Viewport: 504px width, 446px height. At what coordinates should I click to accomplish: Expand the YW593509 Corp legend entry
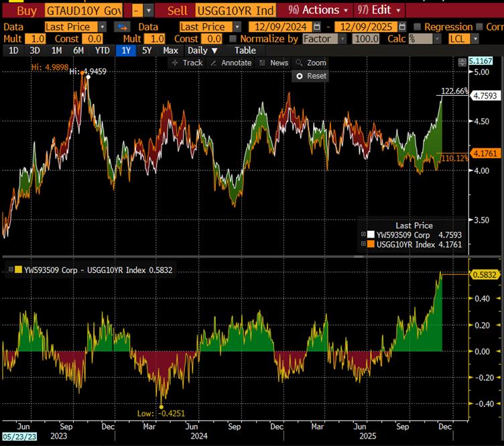tap(364, 234)
